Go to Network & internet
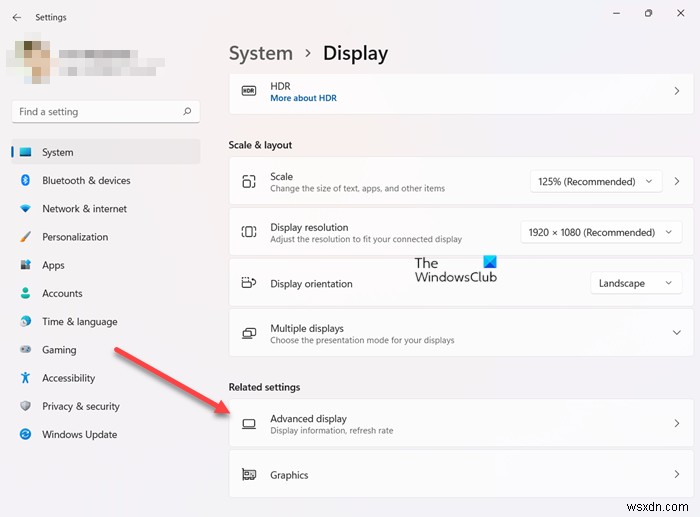700x517 pixels. 106,208
